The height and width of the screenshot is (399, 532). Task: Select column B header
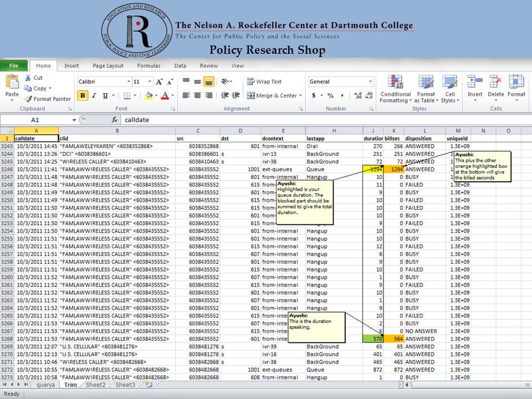point(117,131)
